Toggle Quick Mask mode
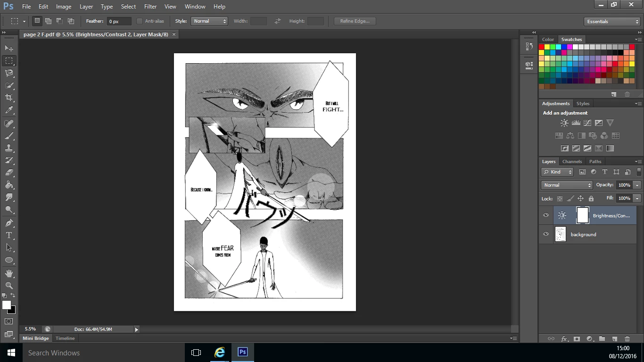 point(9,321)
